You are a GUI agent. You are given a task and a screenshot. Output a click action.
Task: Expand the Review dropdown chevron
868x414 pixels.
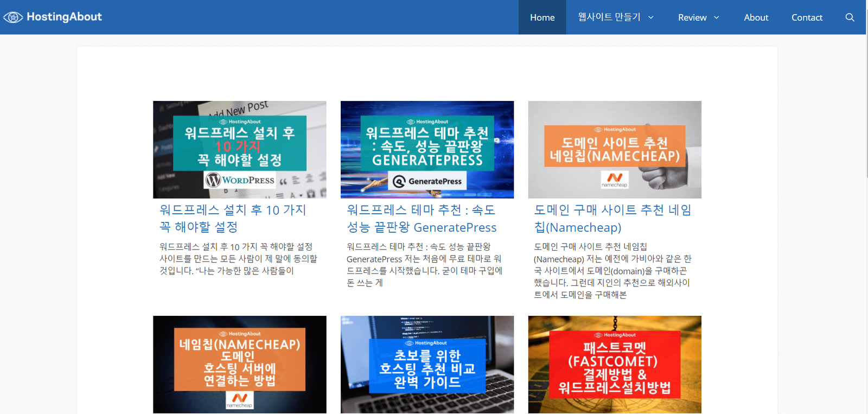[717, 17]
